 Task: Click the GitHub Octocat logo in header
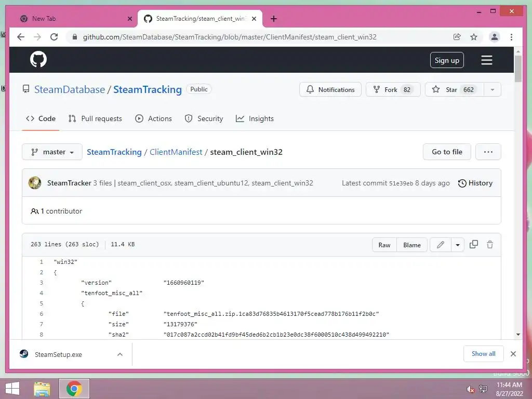click(38, 60)
